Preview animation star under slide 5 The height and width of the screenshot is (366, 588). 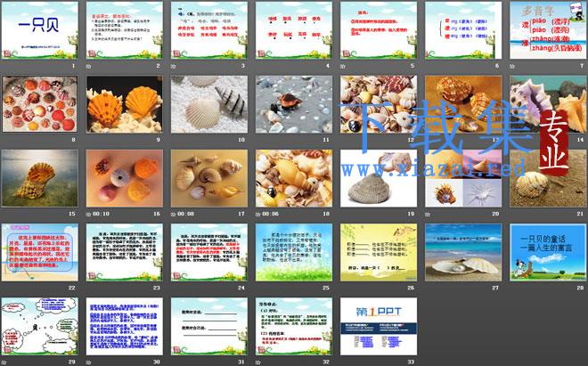point(343,66)
